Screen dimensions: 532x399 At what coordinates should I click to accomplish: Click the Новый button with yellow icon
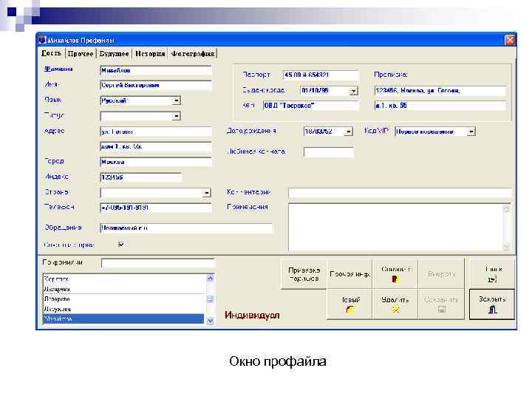349,304
